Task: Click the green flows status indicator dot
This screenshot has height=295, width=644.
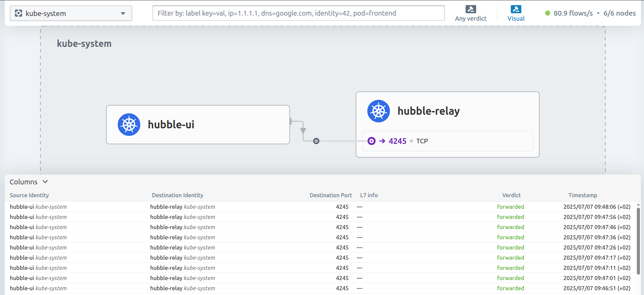Action: [x=547, y=13]
